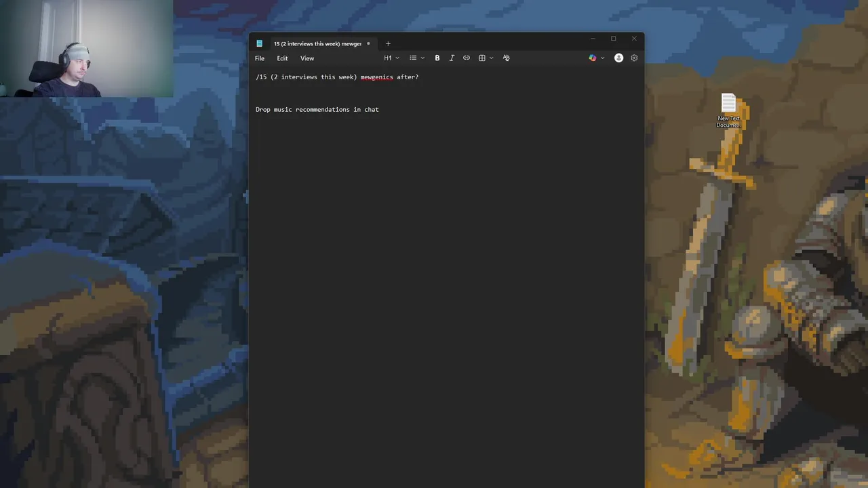Open the insert table dropdown
The width and height of the screenshot is (868, 488).
pyautogui.click(x=486, y=58)
